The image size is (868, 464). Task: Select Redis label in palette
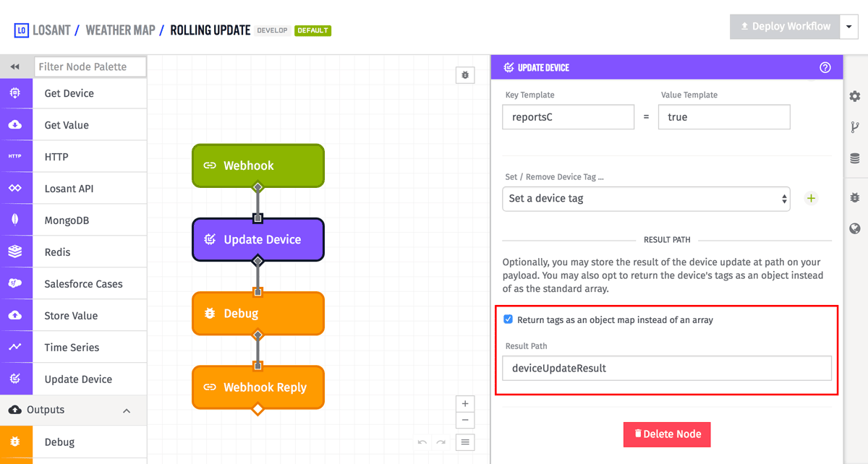coord(57,252)
